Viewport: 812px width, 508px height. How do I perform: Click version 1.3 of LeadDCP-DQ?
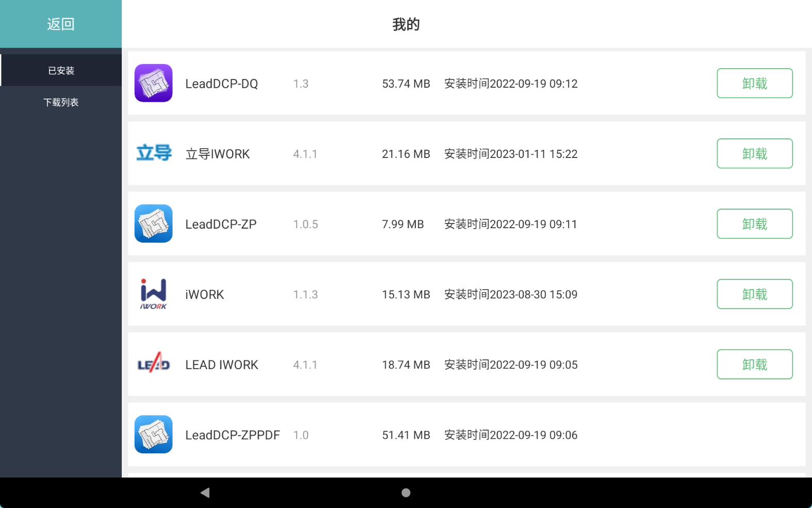pyautogui.click(x=301, y=84)
